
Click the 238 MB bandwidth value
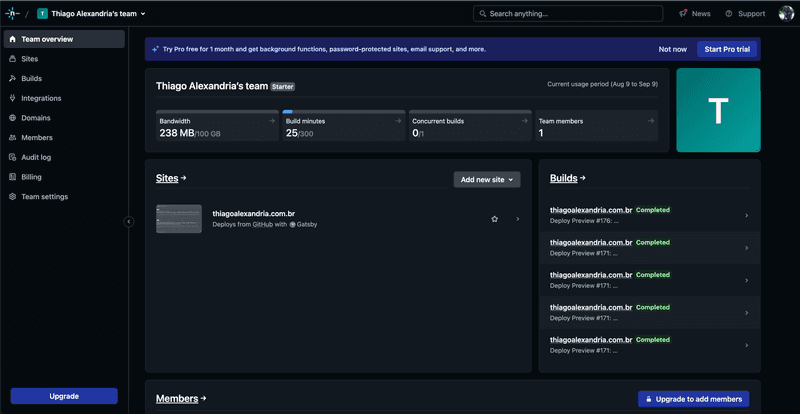coord(177,133)
